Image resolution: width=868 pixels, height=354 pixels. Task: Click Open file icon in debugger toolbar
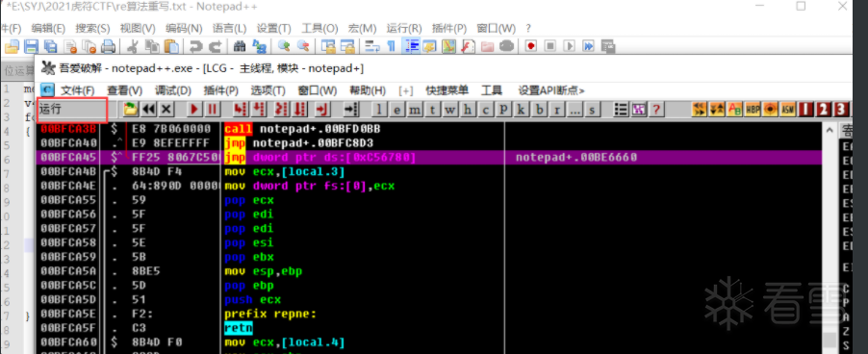(x=130, y=110)
